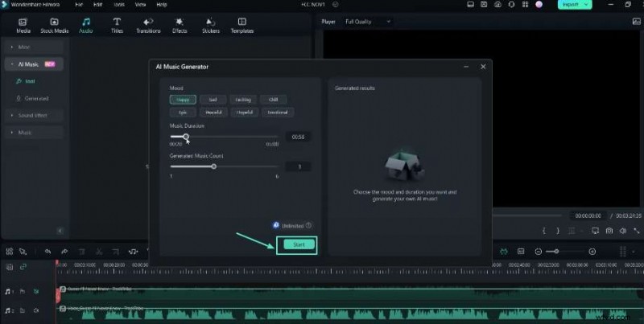Image resolution: width=644 pixels, height=324 pixels.
Task: Open the Export dropdown arrow
Action: [x=587, y=5]
